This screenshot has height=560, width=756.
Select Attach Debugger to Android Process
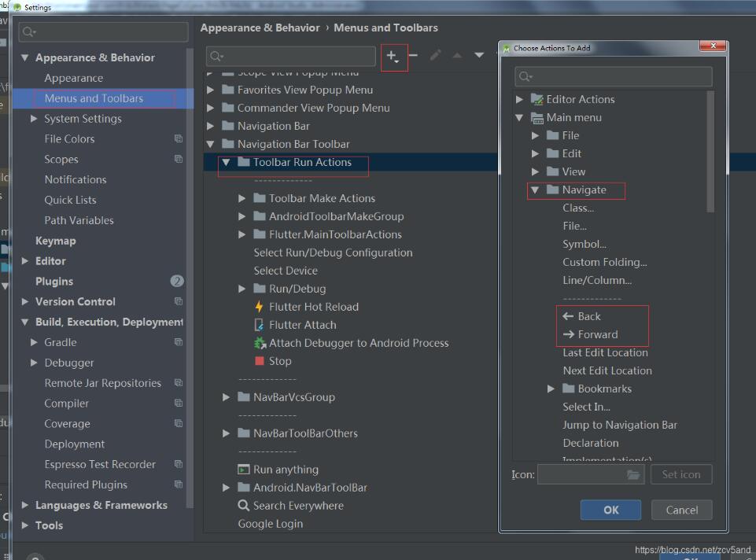(358, 343)
